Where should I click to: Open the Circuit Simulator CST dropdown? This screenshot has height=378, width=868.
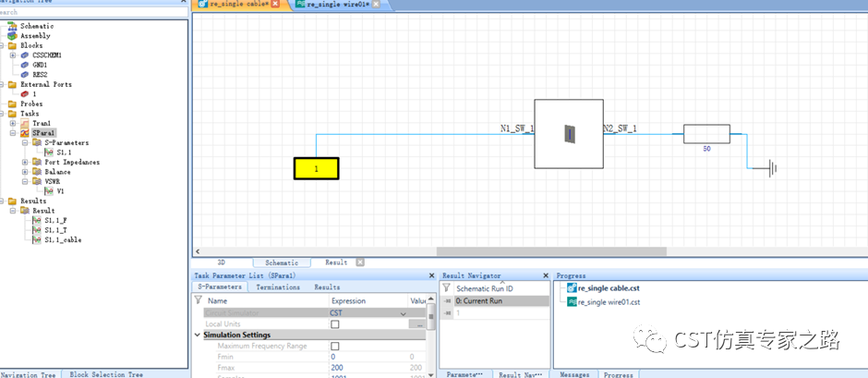click(404, 313)
